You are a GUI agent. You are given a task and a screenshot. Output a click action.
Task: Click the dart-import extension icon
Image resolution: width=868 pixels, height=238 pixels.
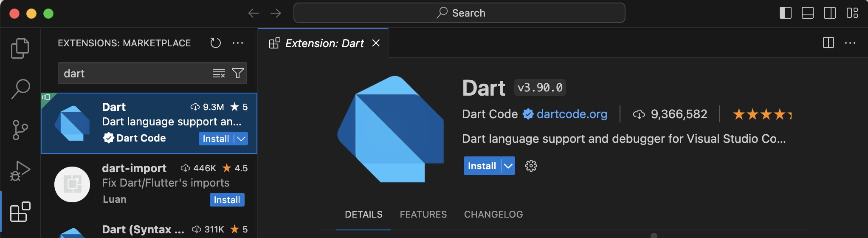tap(72, 184)
